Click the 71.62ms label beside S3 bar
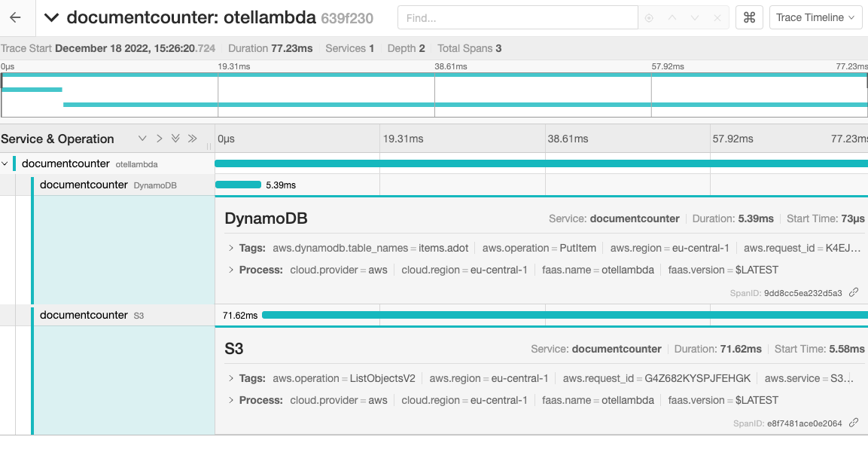 (240, 316)
